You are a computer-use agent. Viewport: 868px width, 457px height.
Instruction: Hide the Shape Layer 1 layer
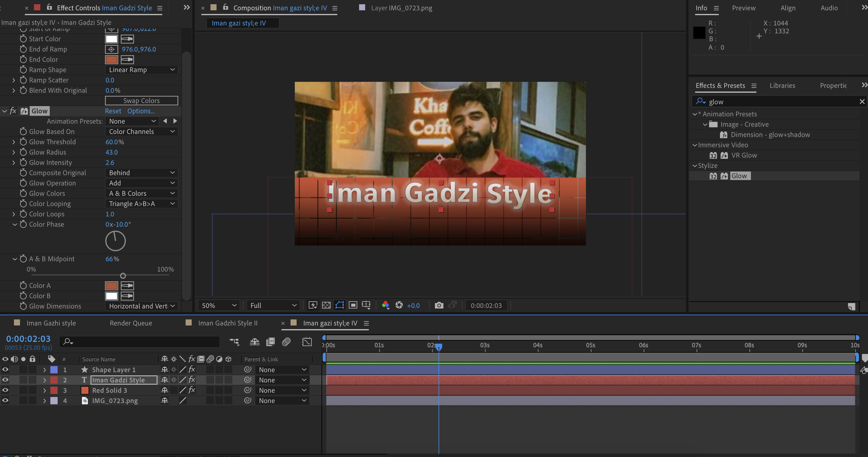tap(5, 369)
